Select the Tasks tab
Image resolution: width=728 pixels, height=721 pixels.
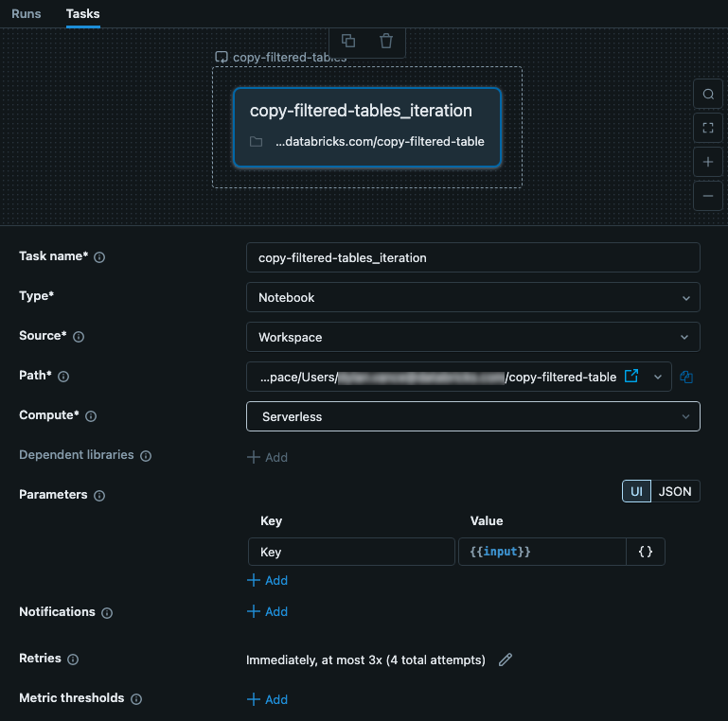click(x=82, y=13)
